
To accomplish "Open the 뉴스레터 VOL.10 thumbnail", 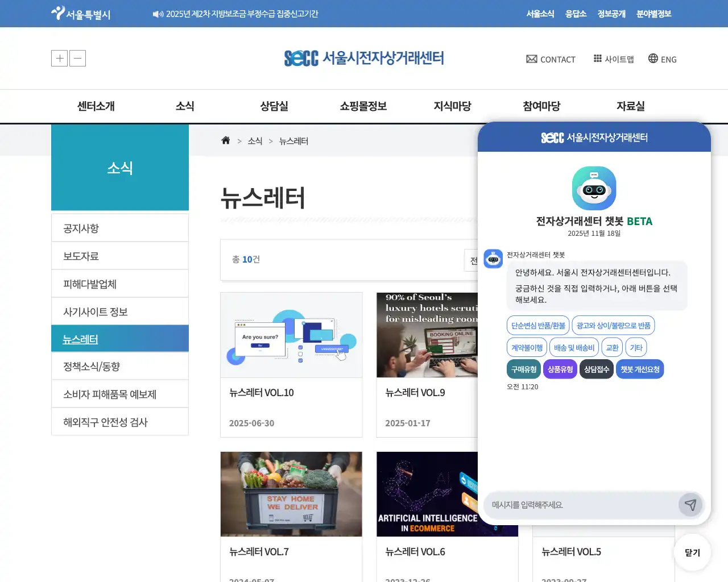I will point(291,335).
